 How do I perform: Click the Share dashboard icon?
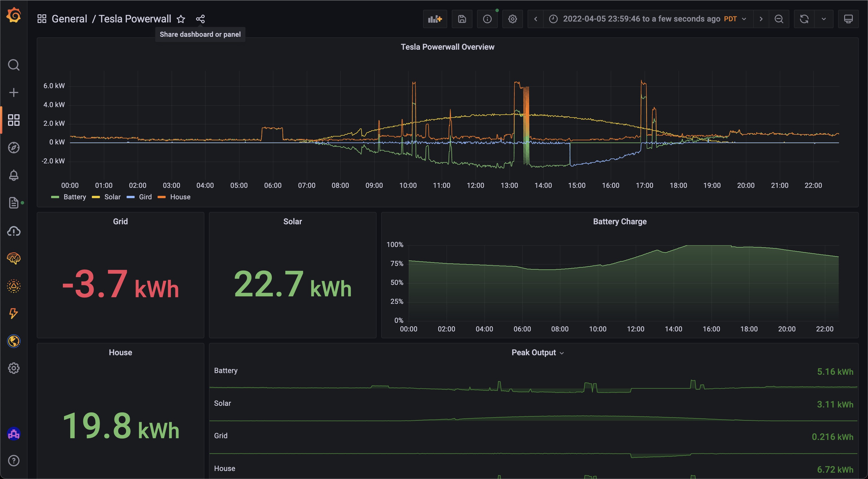pyautogui.click(x=200, y=19)
